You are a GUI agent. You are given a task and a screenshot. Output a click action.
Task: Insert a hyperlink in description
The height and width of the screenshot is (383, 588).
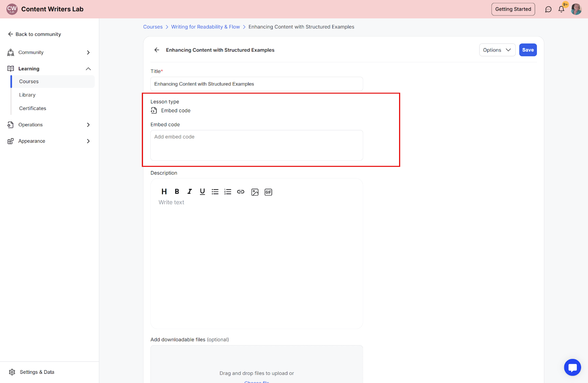tap(241, 192)
